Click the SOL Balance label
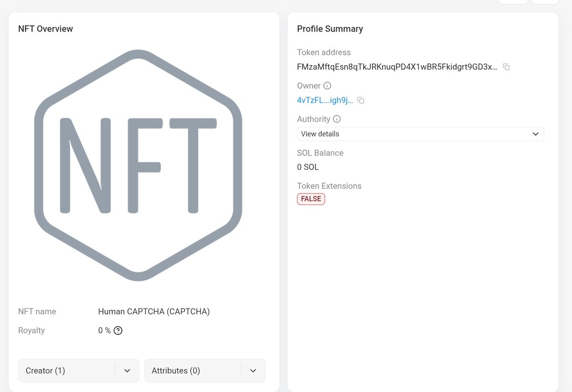 click(x=320, y=153)
